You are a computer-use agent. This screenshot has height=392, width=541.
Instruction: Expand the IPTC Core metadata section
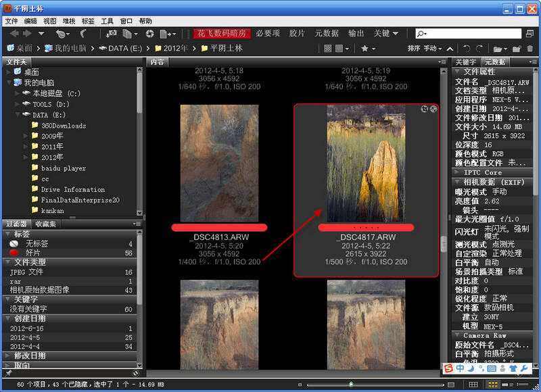(457, 172)
